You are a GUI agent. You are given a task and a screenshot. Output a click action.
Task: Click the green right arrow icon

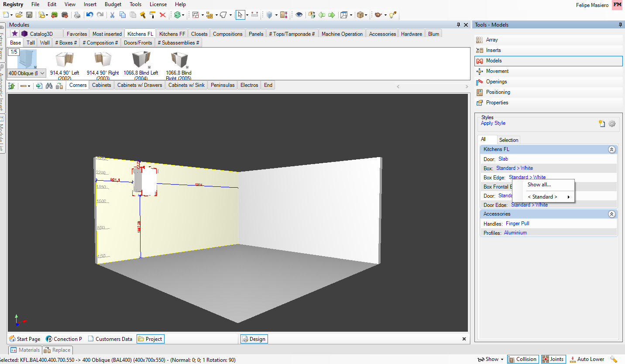tap(332, 15)
